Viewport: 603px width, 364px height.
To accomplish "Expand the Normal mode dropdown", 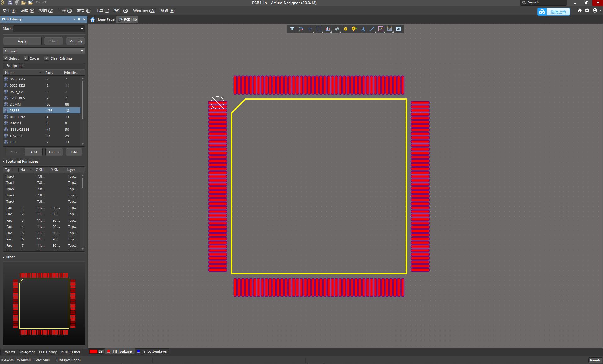I will (44, 51).
